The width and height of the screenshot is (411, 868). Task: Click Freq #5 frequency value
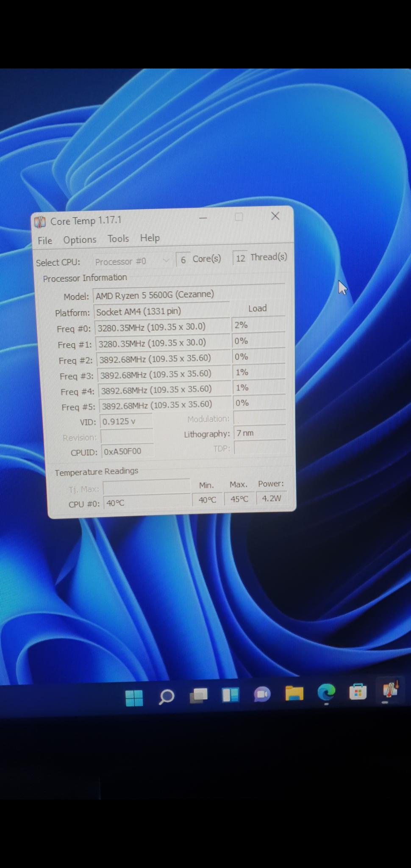coord(166,405)
